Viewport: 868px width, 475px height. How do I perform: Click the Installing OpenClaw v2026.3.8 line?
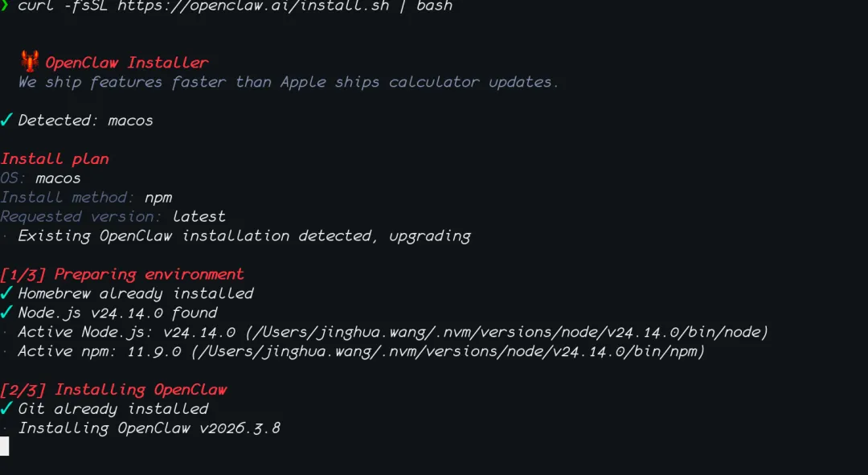(x=149, y=428)
